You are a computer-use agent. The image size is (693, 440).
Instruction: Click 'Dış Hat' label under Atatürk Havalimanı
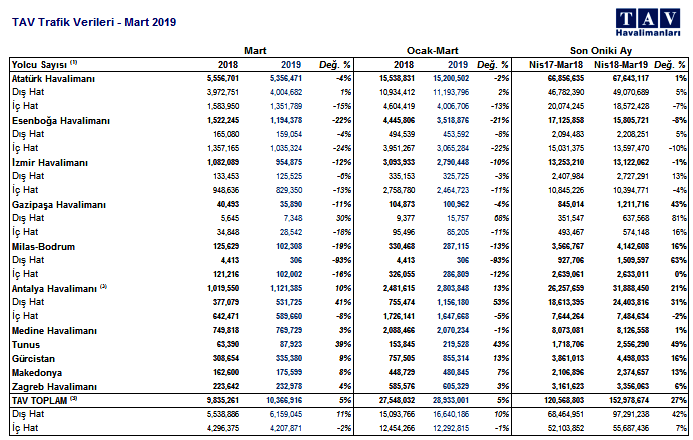click(28, 92)
